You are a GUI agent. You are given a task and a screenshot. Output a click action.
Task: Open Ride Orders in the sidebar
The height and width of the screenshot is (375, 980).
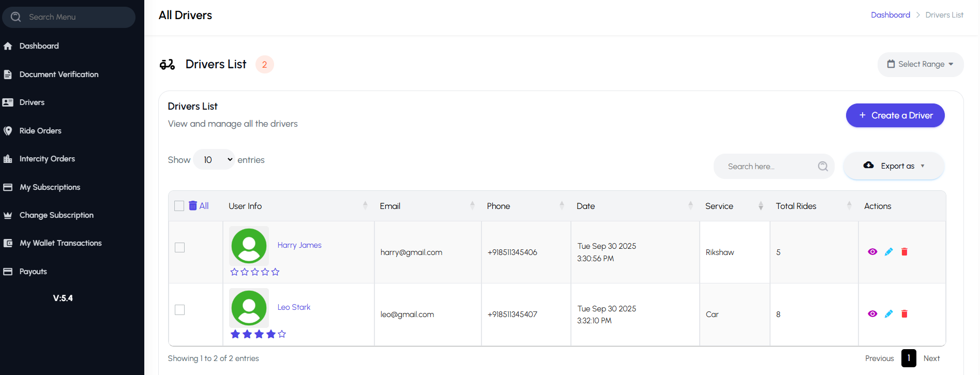pyautogui.click(x=40, y=131)
